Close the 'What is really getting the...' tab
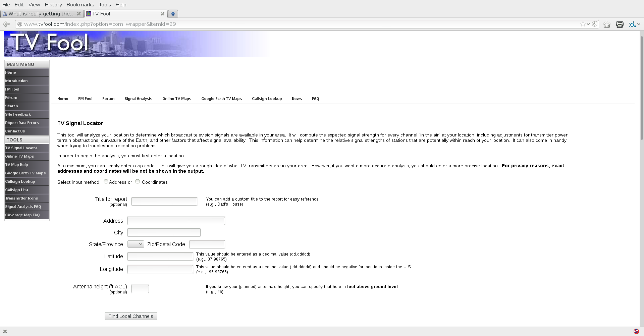 78,14
